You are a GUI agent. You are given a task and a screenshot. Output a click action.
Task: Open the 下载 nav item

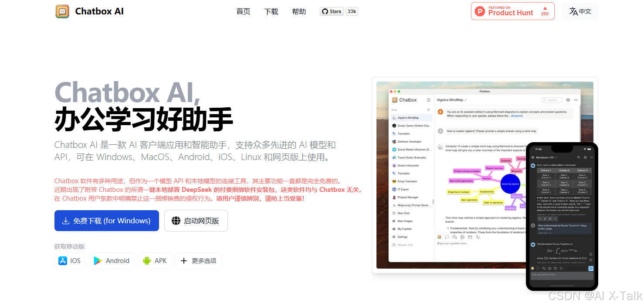[271, 12]
